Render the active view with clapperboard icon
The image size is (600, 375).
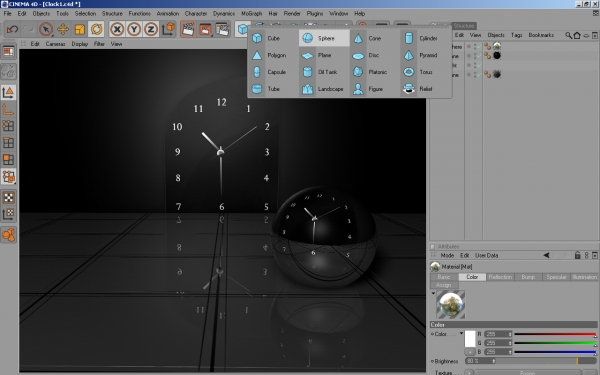188,29
